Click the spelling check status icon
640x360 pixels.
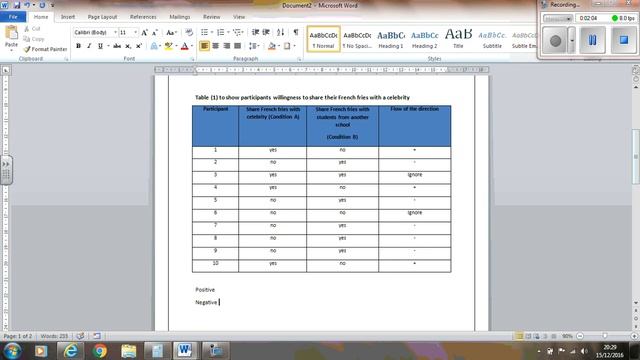pyautogui.click(x=80, y=336)
